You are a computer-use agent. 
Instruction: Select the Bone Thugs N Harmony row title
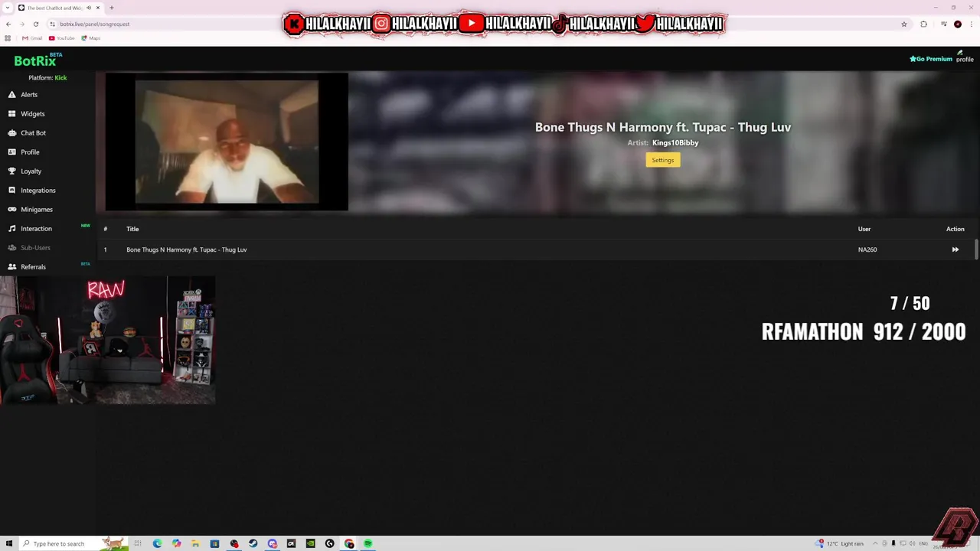coord(186,249)
